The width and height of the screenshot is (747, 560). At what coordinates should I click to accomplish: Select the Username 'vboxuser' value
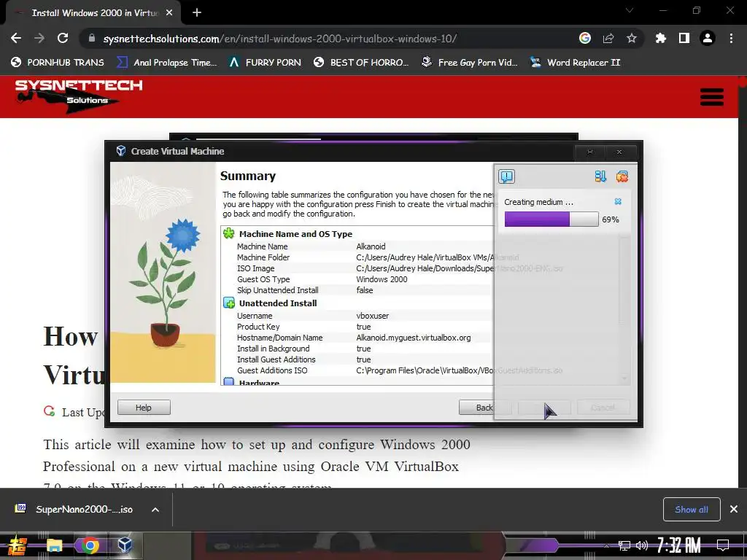tap(373, 316)
